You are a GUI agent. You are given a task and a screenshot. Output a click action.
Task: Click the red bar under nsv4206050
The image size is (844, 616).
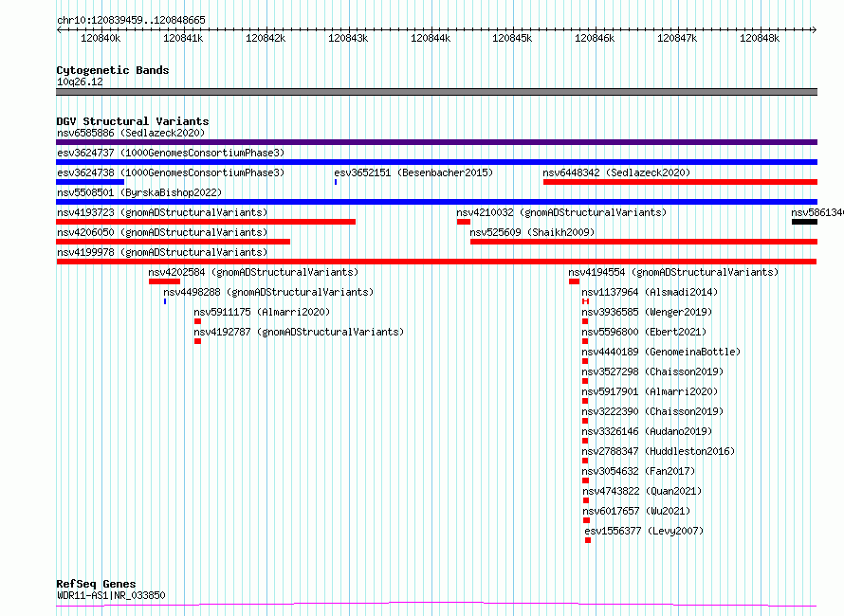[173, 242]
